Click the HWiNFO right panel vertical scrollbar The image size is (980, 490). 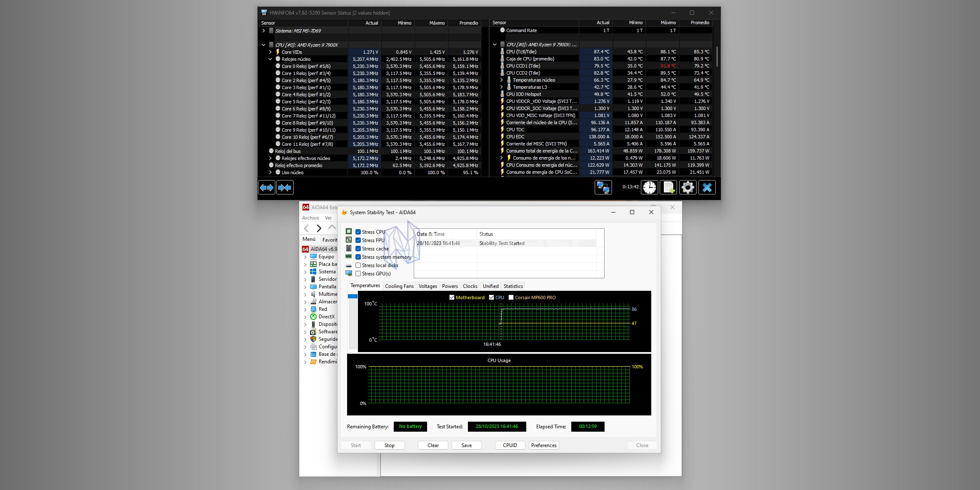[x=717, y=57]
